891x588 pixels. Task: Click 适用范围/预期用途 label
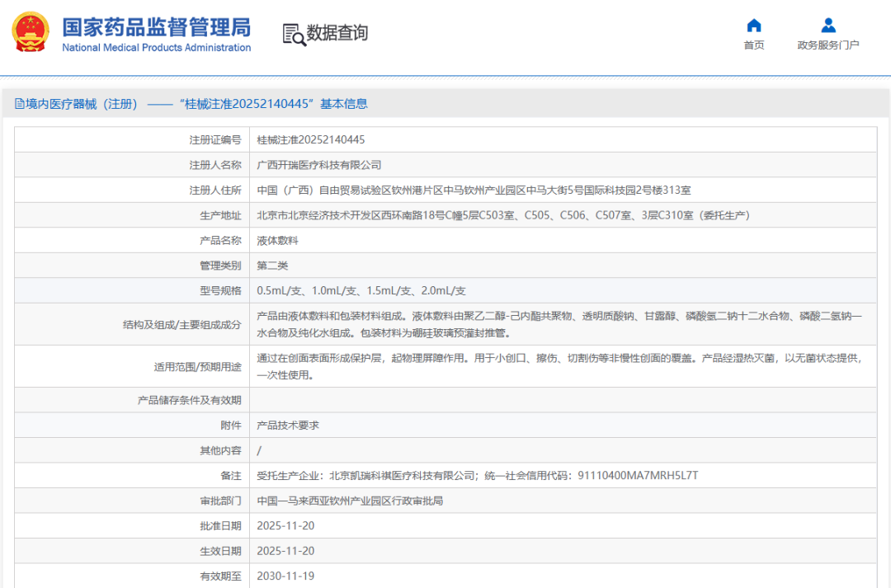click(197, 366)
